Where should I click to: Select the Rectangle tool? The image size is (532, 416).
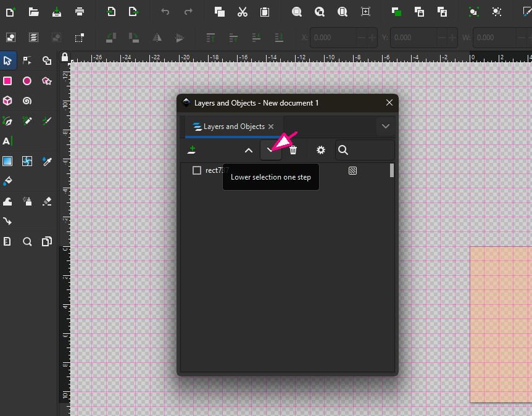7,81
